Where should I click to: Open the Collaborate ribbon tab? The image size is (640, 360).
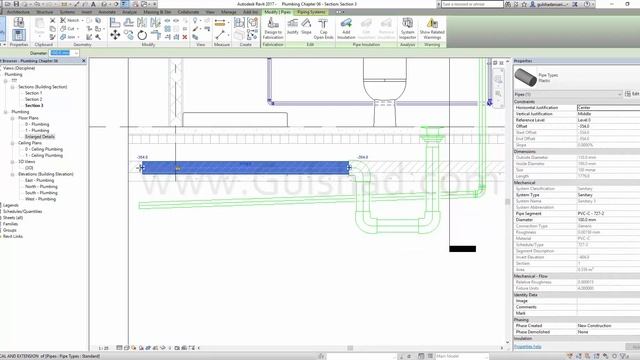click(188, 12)
